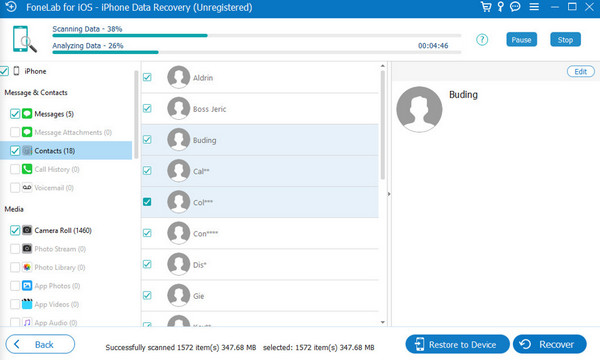
Task: Open the feedback chat bubble icon
Action: click(x=515, y=7)
